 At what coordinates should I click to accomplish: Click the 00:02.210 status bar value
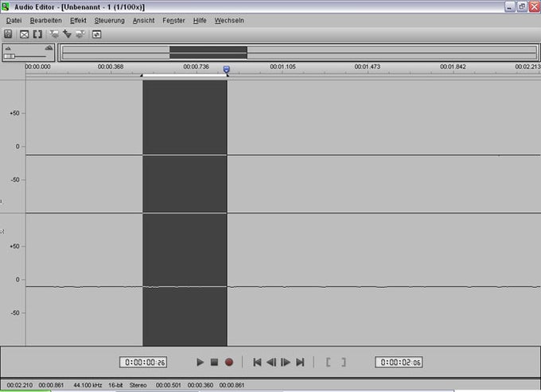(20, 385)
